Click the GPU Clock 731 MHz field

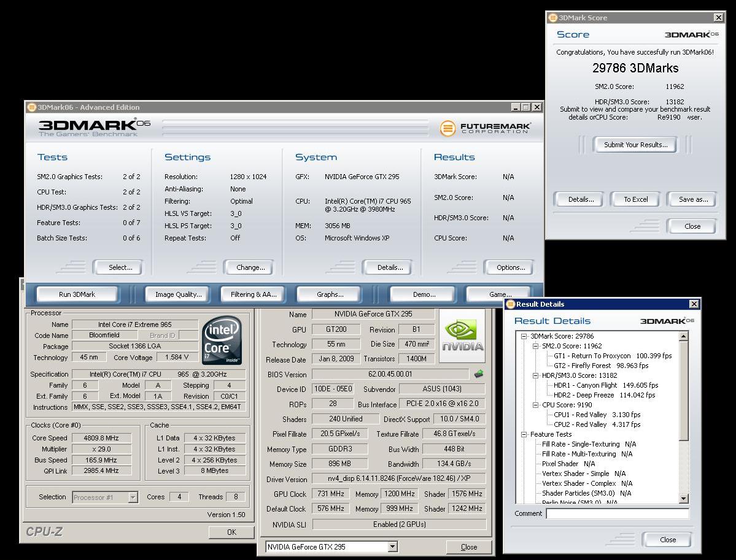330,494
